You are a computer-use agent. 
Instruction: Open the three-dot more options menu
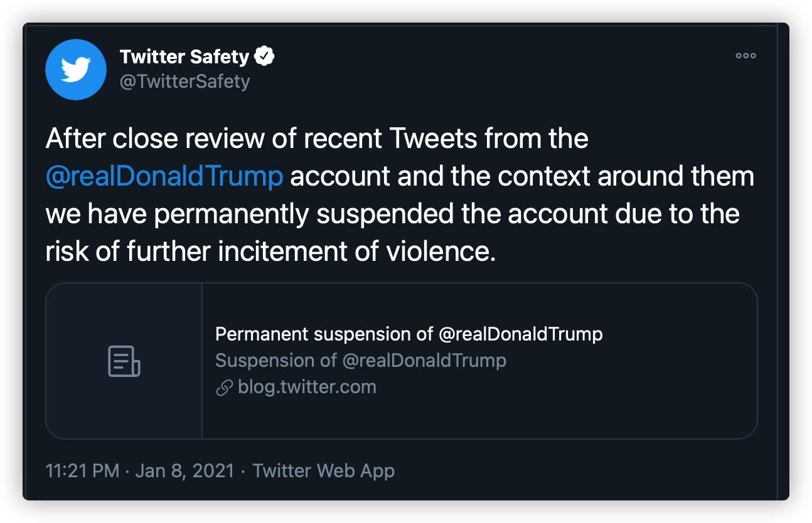pos(745,56)
